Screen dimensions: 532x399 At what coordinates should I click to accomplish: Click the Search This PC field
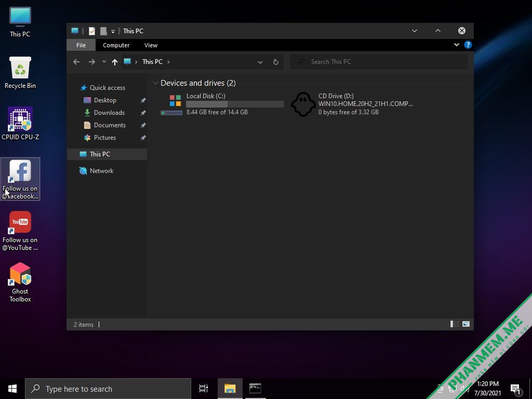pyautogui.click(x=379, y=62)
